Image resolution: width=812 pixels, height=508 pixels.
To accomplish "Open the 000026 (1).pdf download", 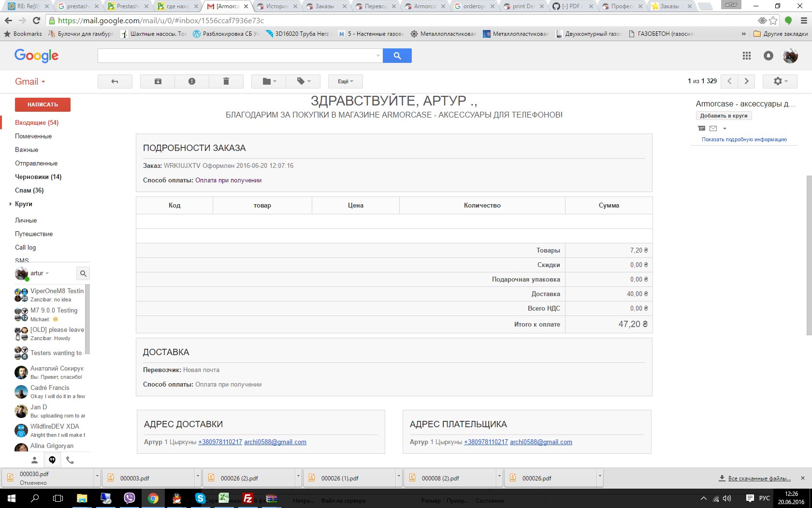I will 349,478.
